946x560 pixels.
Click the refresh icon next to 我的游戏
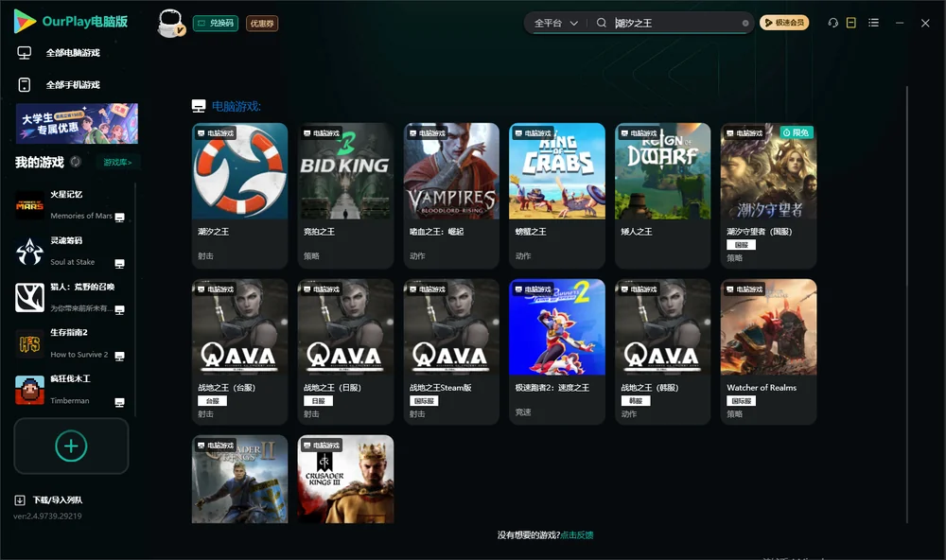click(76, 162)
